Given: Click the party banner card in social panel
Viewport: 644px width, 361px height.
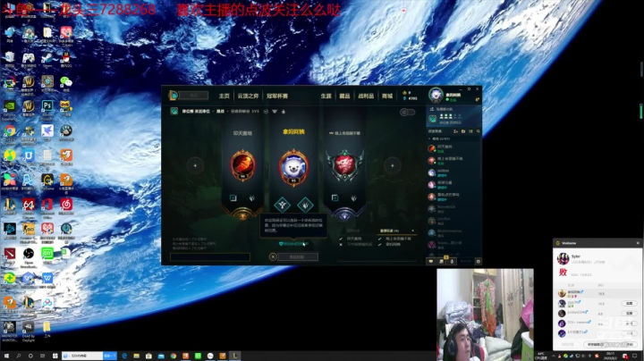Looking at the screenshot, I should tap(453, 116).
